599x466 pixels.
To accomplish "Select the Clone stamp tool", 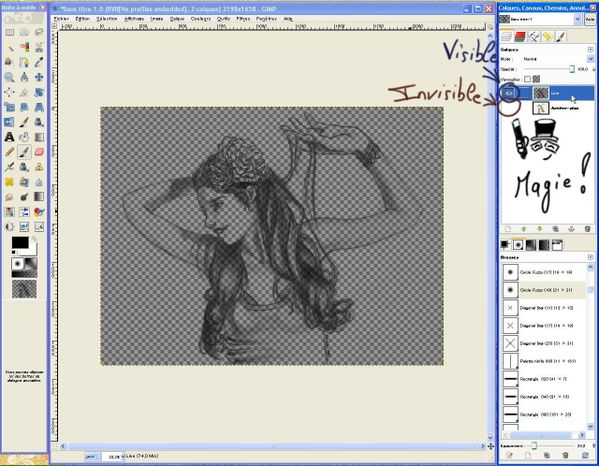I will click(39, 167).
